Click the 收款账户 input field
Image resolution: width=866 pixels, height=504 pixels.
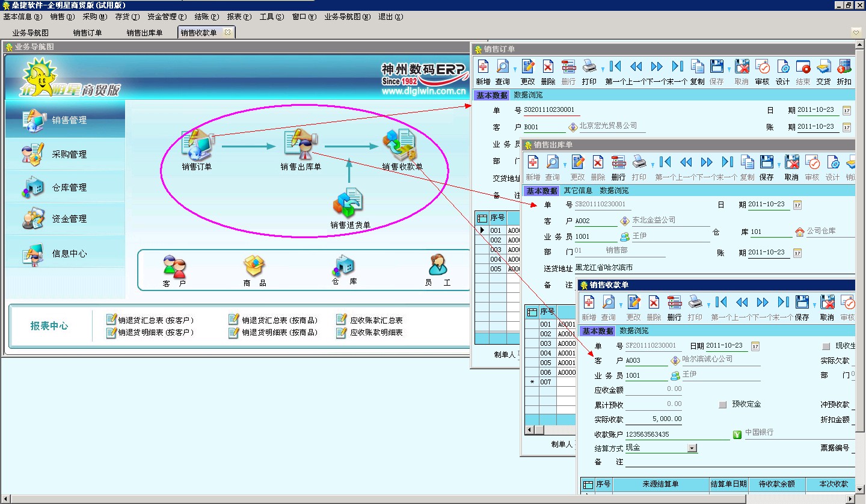tap(677, 434)
